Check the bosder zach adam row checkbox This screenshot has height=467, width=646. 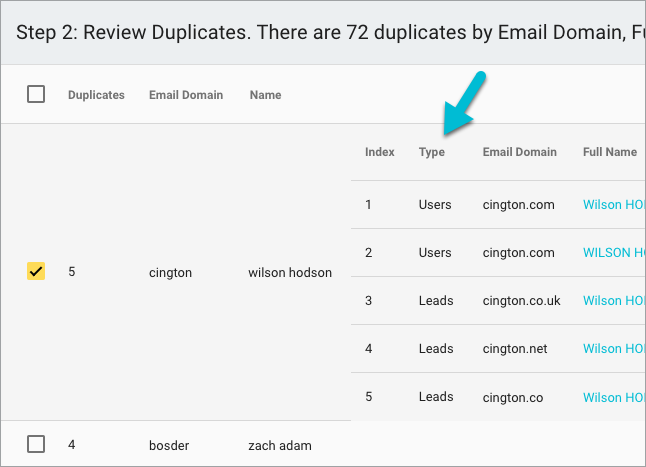(36, 444)
